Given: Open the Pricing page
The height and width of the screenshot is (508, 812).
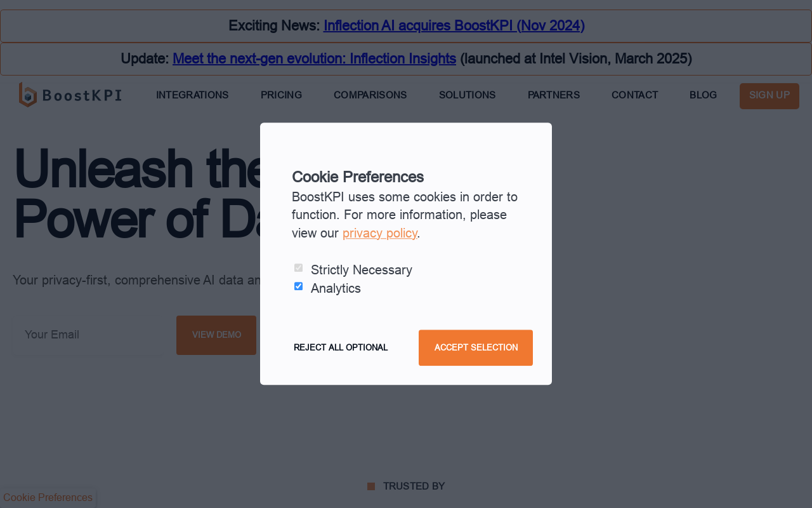Looking at the screenshot, I should (x=281, y=95).
